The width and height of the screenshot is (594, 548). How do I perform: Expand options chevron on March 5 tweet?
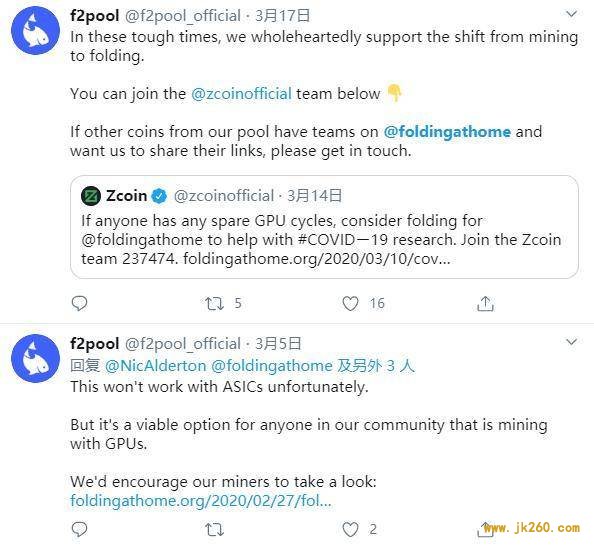pos(571,342)
